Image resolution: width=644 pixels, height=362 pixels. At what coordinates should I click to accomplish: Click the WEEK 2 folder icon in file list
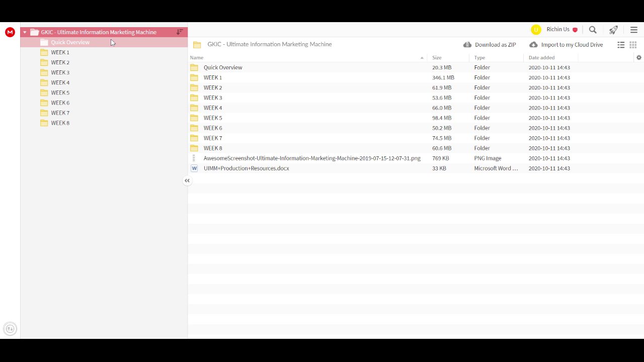pyautogui.click(x=194, y=87)
